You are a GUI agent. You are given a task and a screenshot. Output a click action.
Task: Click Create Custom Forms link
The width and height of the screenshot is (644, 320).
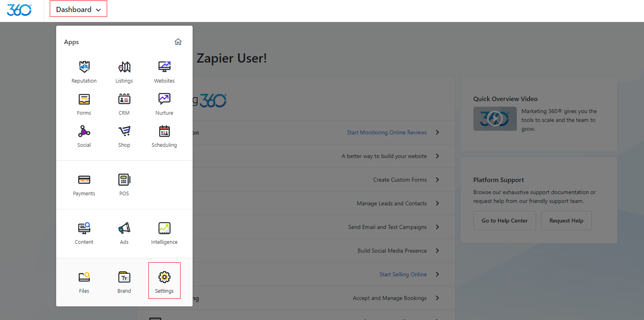coord(400,180)
